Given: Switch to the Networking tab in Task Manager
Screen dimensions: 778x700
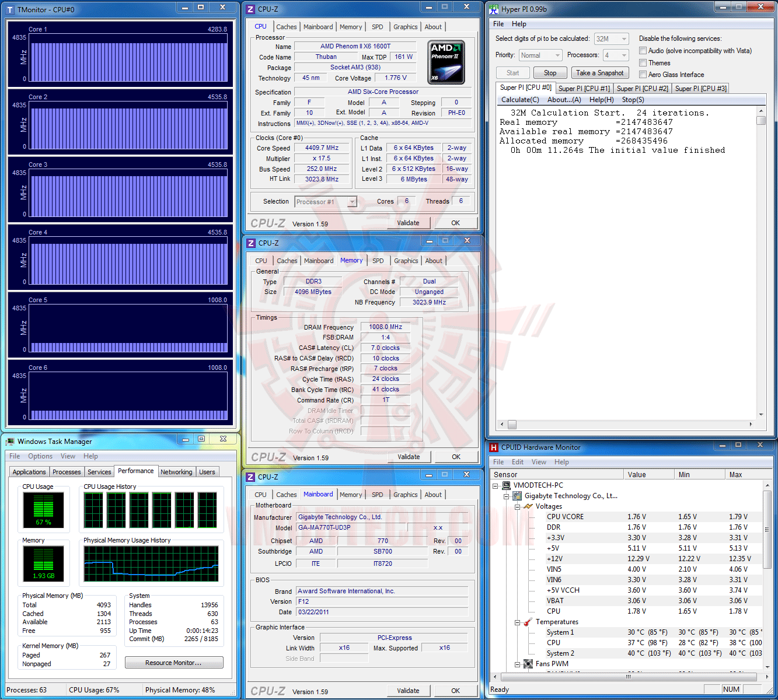Looking at the screenshot, I should [x=176, y=472].
